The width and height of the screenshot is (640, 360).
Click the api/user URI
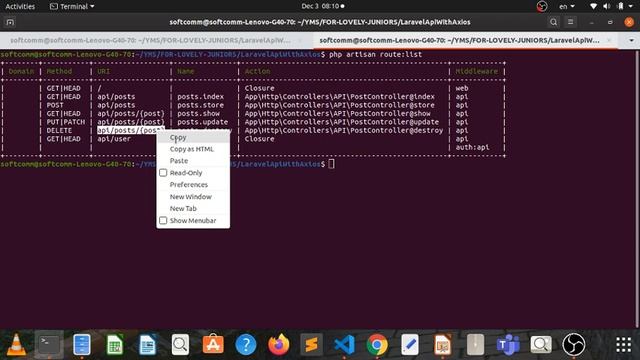click(114, 139)
